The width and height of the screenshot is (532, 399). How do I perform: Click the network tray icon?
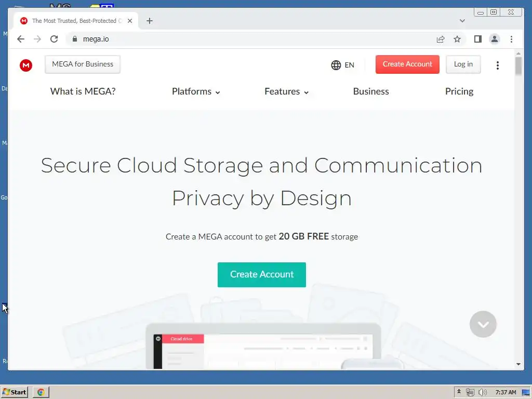[x=470, y=392]
